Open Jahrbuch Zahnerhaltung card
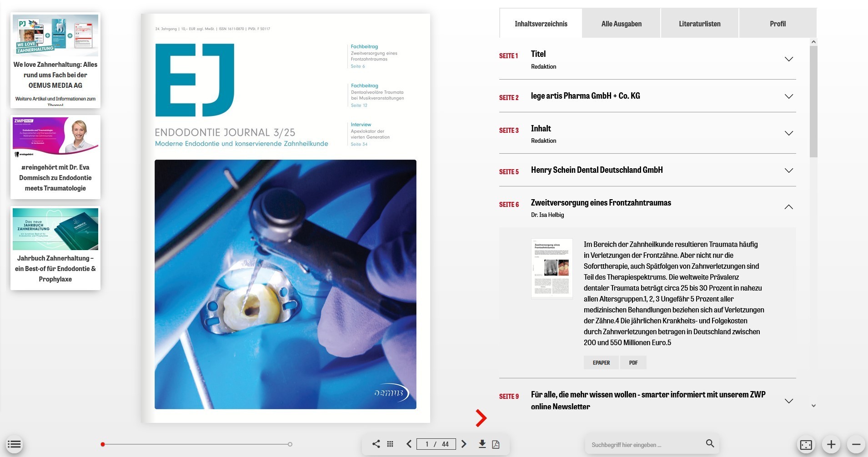 [55, 248]
